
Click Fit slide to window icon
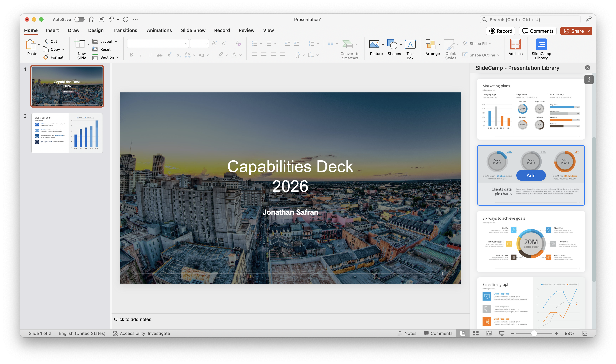point(585,333)
